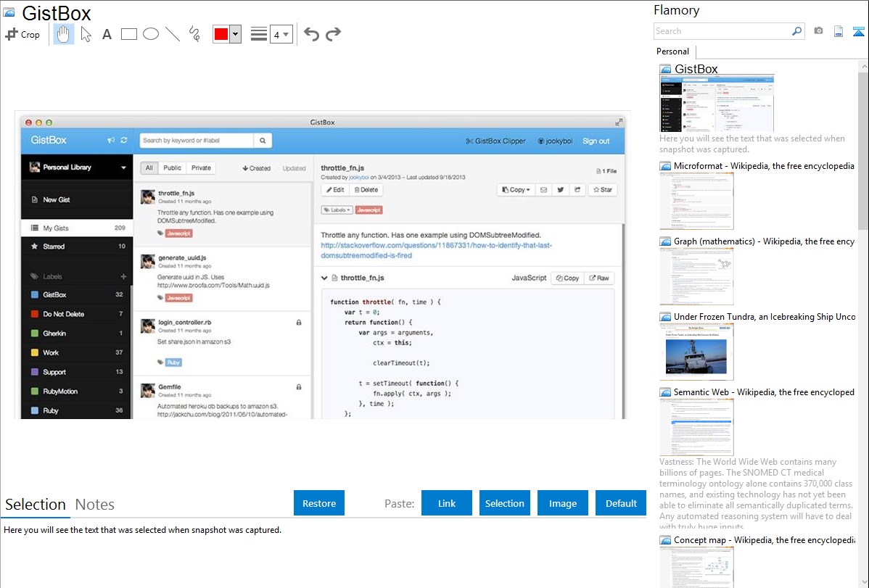Image resolution: width=869 pixels, height=588 pixels.
Task: Select the Concept map snapshot title
Action: [764, 540]
